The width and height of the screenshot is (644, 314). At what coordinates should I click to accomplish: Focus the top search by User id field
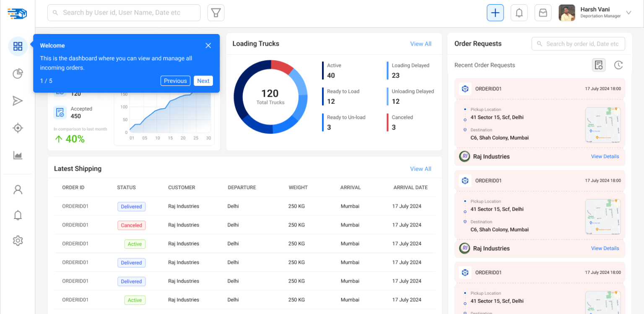(x=124, y=13)
